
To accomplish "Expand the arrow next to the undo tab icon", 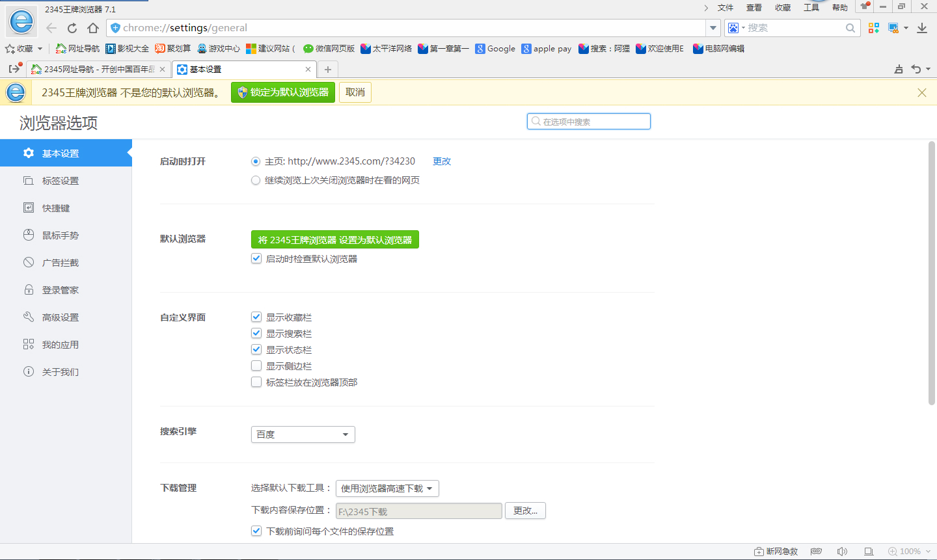I will (928, 70).
